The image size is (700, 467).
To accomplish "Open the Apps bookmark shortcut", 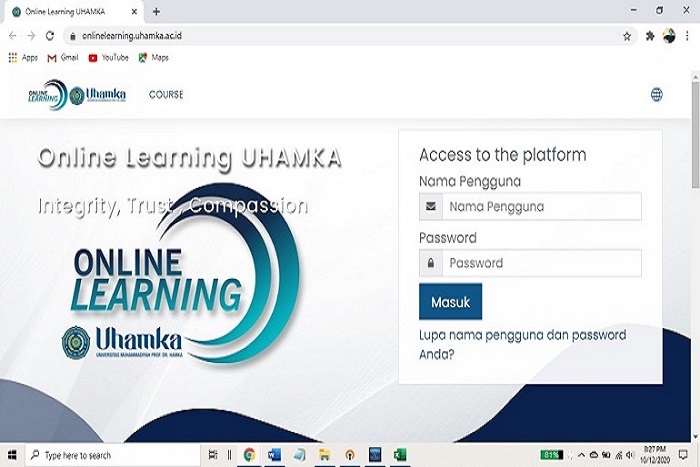I will (23, 58).
